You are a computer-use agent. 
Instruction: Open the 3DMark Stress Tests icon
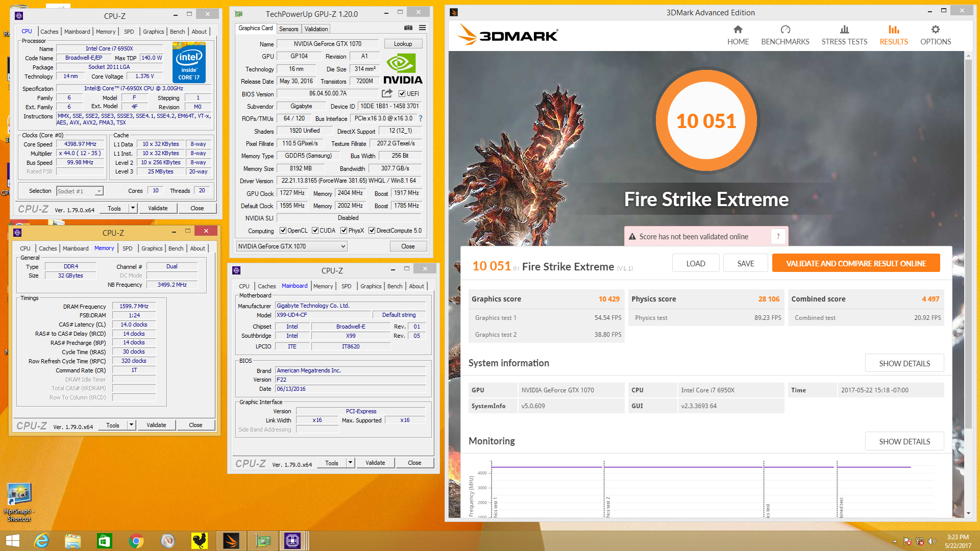tap(844, 30)
